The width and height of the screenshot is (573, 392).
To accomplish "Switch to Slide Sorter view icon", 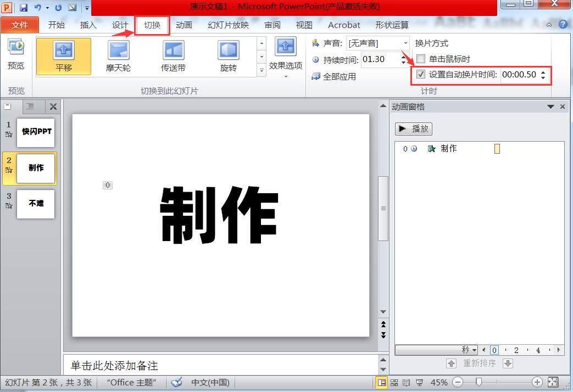I will [394, 382].
